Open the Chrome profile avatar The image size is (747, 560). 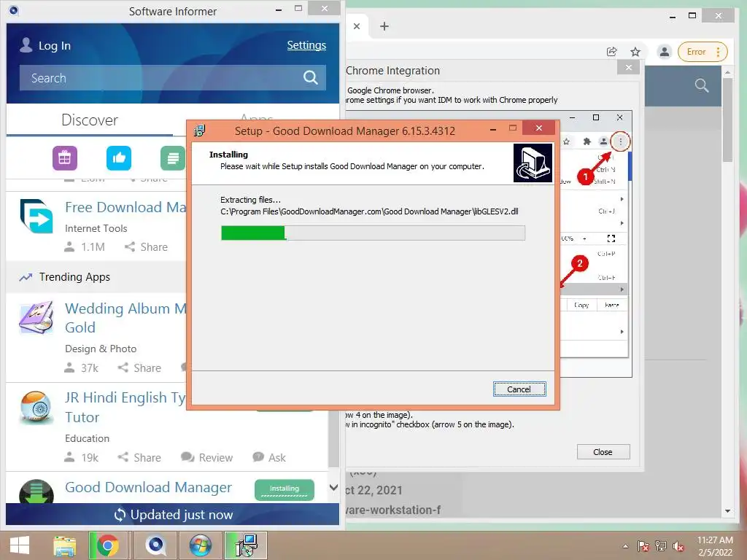[x=664, y=52]
